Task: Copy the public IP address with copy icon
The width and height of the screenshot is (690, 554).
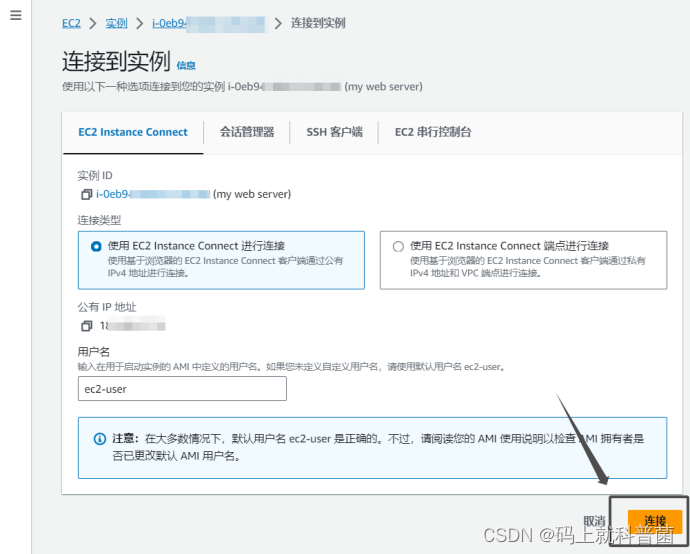Action: (x=86, y=326)
